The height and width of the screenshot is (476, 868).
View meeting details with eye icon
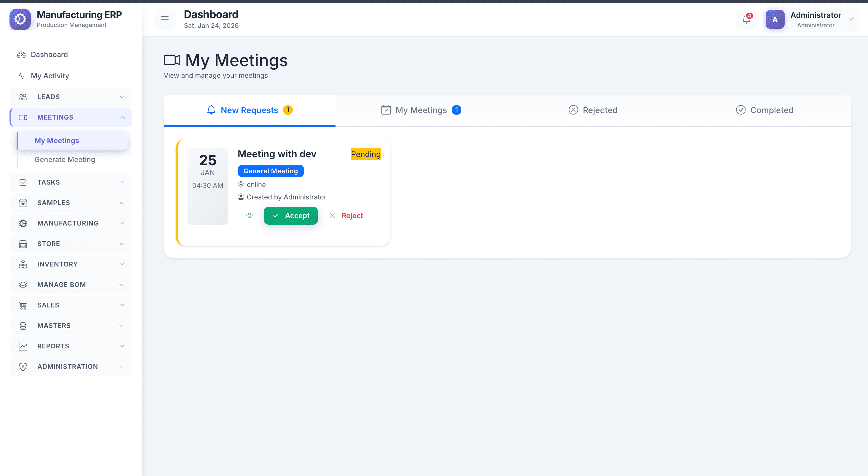pos(249,216)
